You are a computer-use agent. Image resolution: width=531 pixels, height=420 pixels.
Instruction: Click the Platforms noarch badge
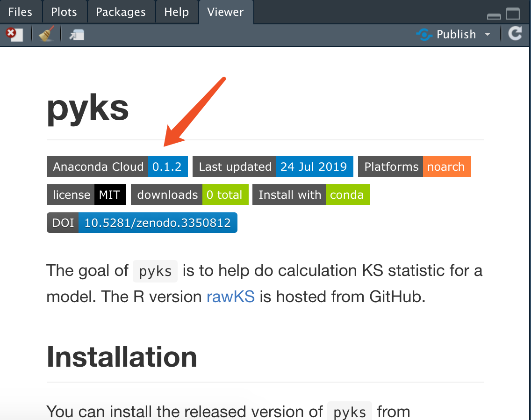(415, 167)
